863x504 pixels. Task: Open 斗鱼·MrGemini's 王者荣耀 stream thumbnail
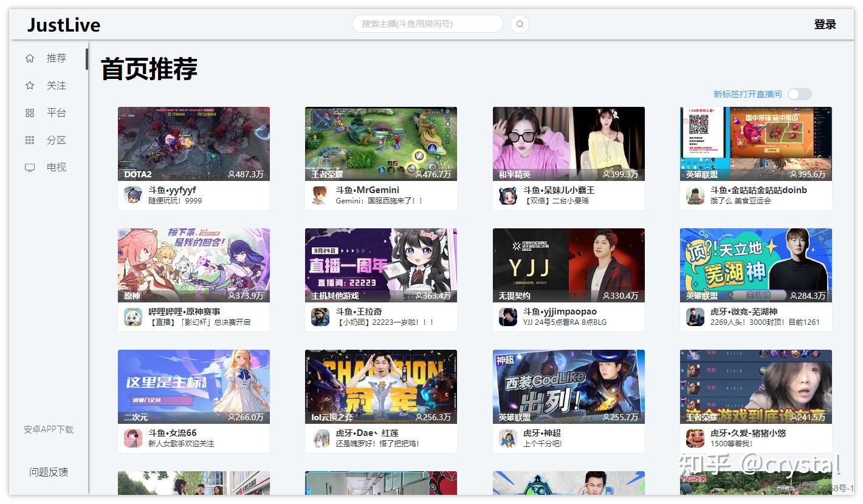(380, 143)
